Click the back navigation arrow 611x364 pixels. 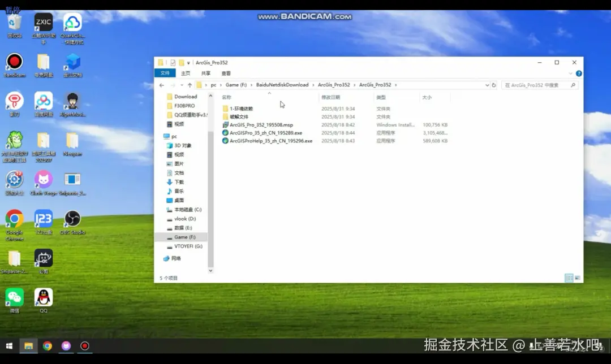pos(162,85)
